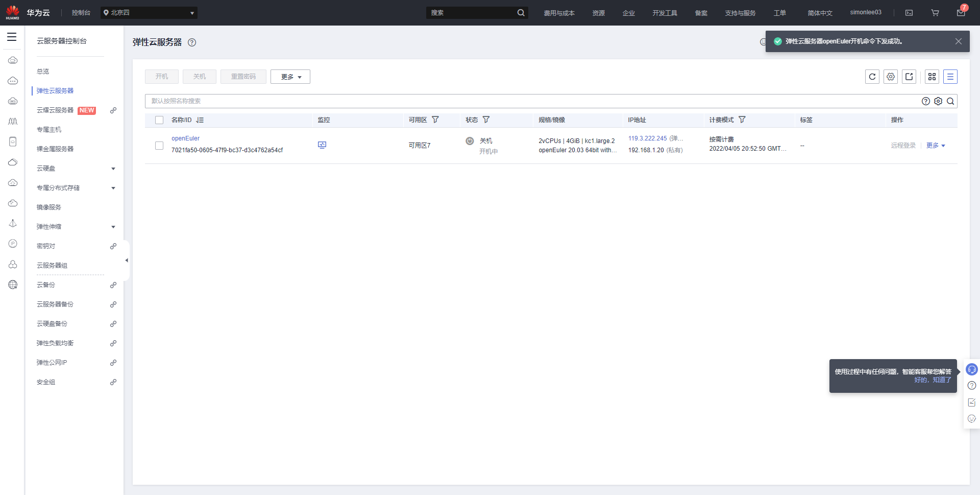Open the 备案 menu
Viewport: 980px width, 495px height.
click(701, 13)
